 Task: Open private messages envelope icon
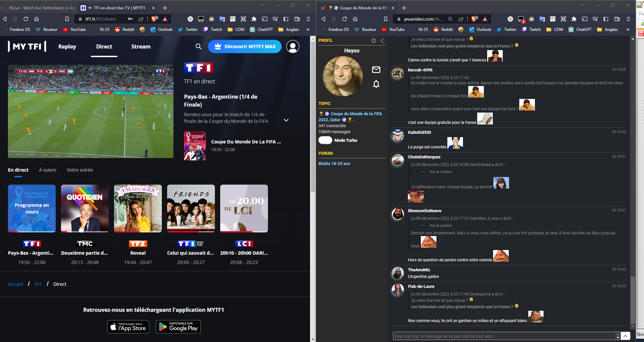click(376, 70)
